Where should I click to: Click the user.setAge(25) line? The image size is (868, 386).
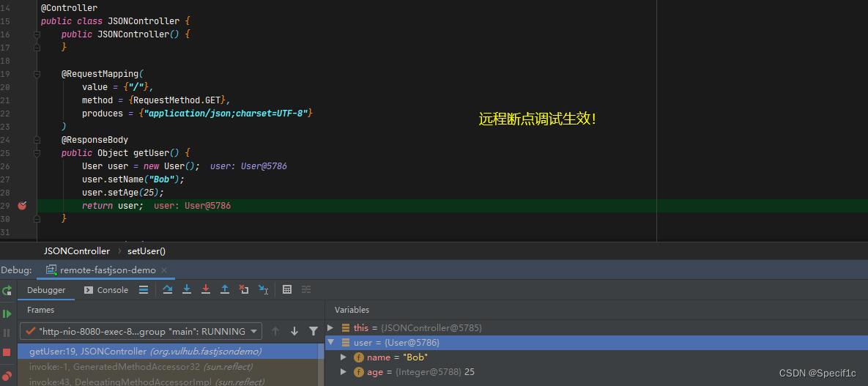tap(123, 193)
